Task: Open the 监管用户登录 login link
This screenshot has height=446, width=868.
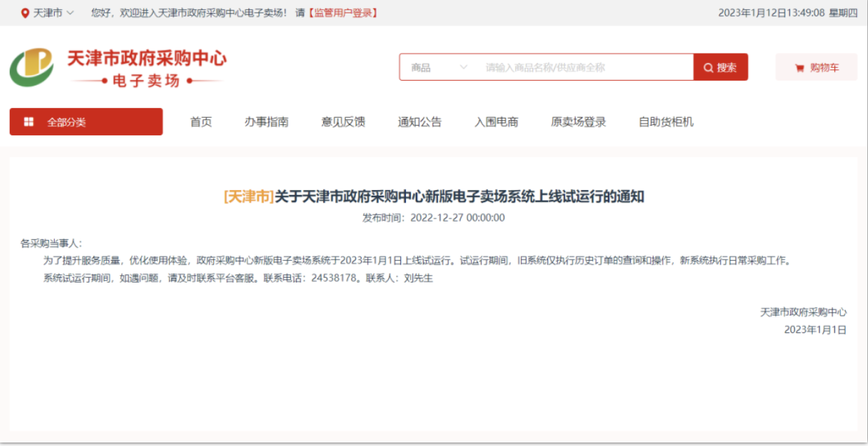Action: click(343, 13)
